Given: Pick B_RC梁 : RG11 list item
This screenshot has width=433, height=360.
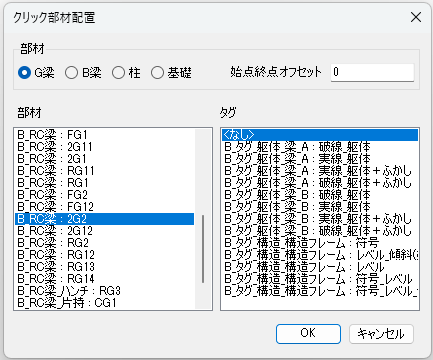Looking at the screenshot, I should (x=105, y=171).
